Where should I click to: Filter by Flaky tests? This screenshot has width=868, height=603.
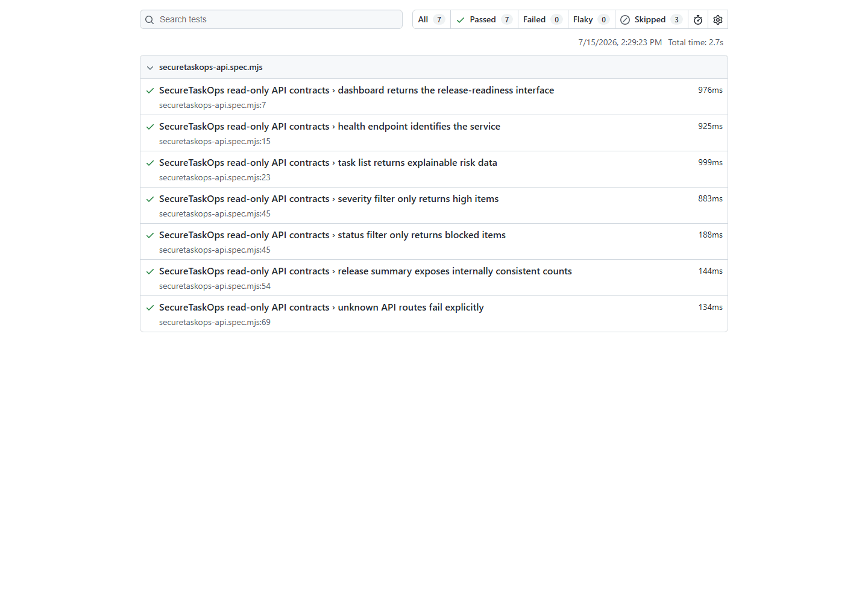coord(591,19)
